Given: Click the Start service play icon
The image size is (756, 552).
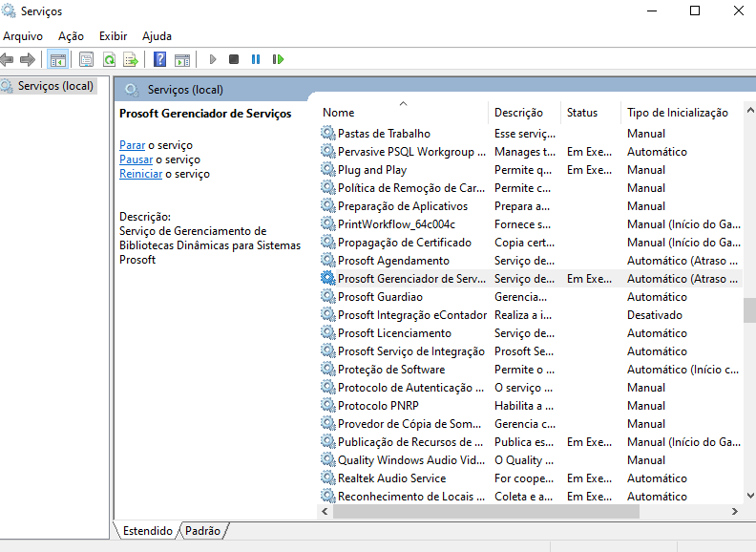Looking at the screenshot, I should click(213, 59).
